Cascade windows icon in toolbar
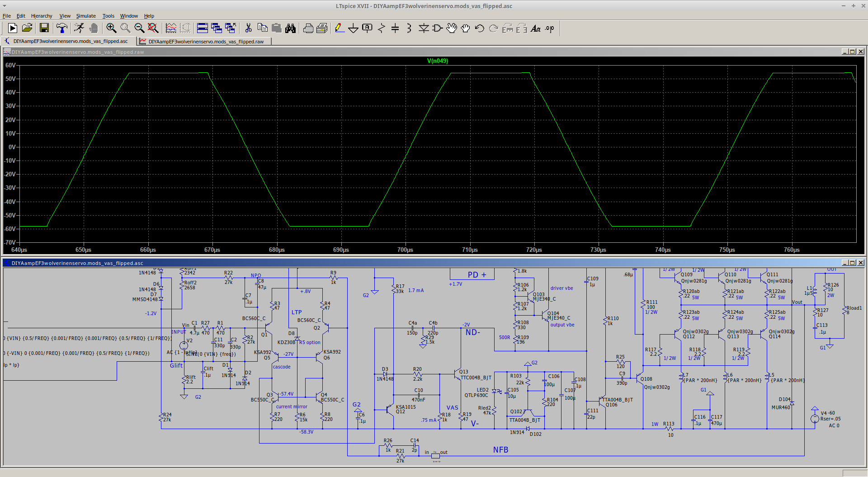 (x=217, y=28)
